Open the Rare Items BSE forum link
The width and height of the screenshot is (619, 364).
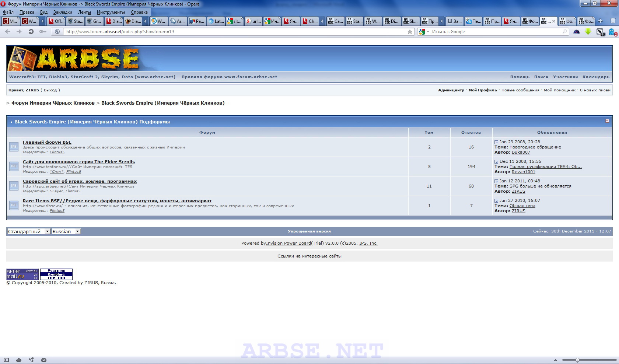pos(117,201)
